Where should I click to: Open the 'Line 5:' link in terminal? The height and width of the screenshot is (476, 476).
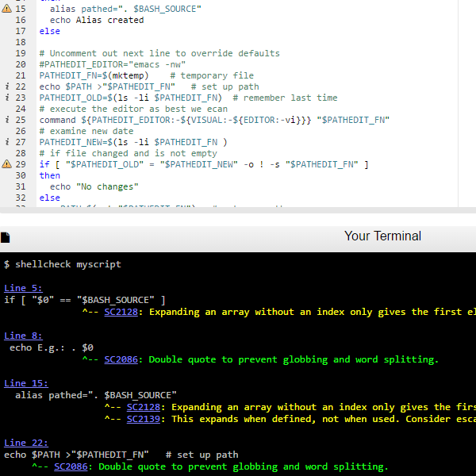(x=23, y=288)
